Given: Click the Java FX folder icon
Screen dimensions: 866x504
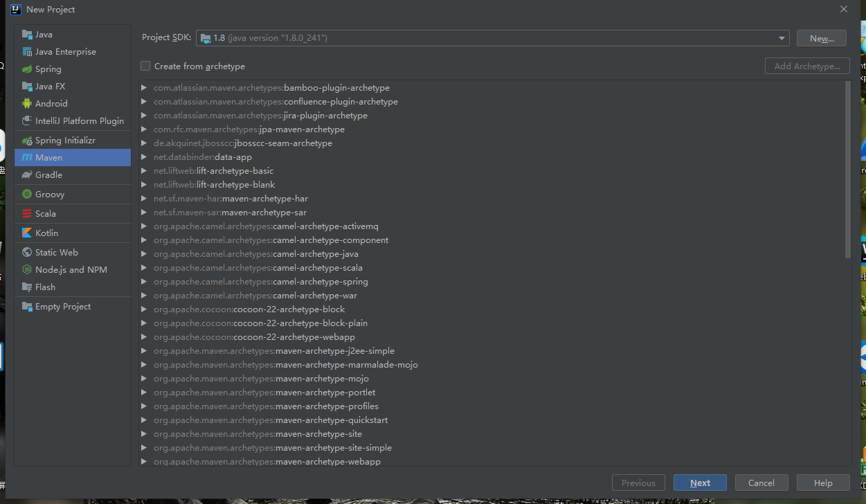Looking at the screenshot, I should (x=27, y=87).
